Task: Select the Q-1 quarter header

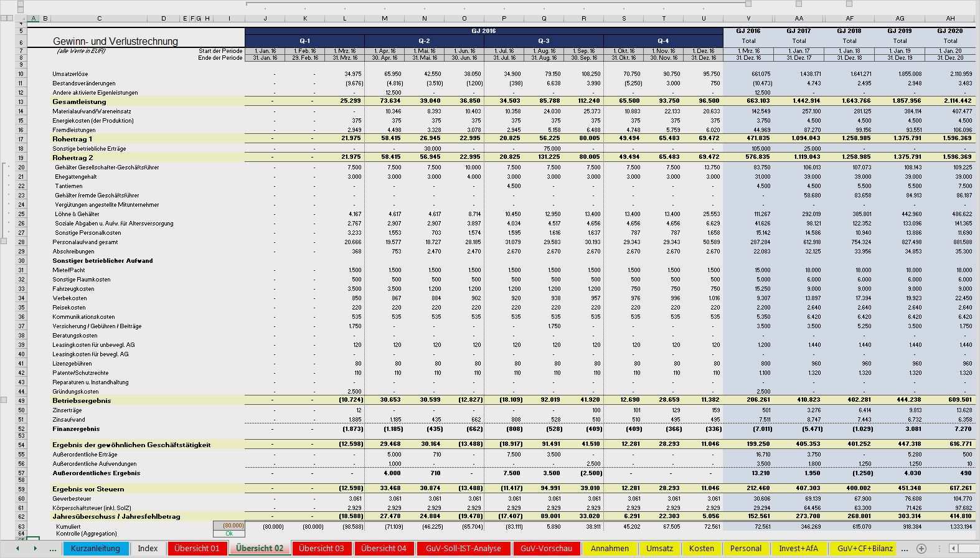Action: tap(304, 40)
